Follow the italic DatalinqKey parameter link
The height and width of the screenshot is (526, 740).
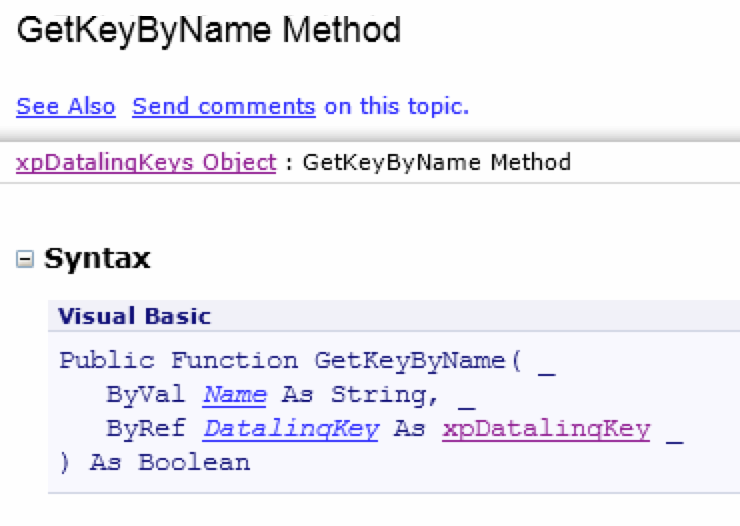click(x=290, y=429)
